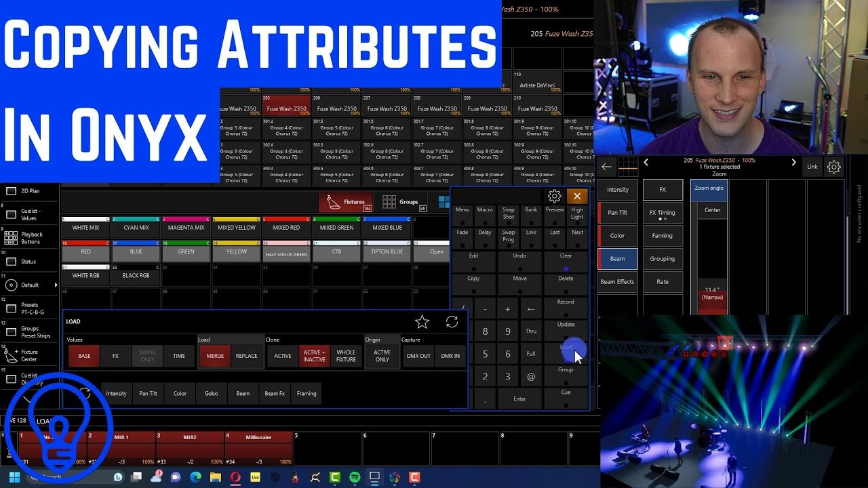Open Cuelist Values view
Image resolution: width=868 pixels, height=488 pixels.
[x=31, y=214]
